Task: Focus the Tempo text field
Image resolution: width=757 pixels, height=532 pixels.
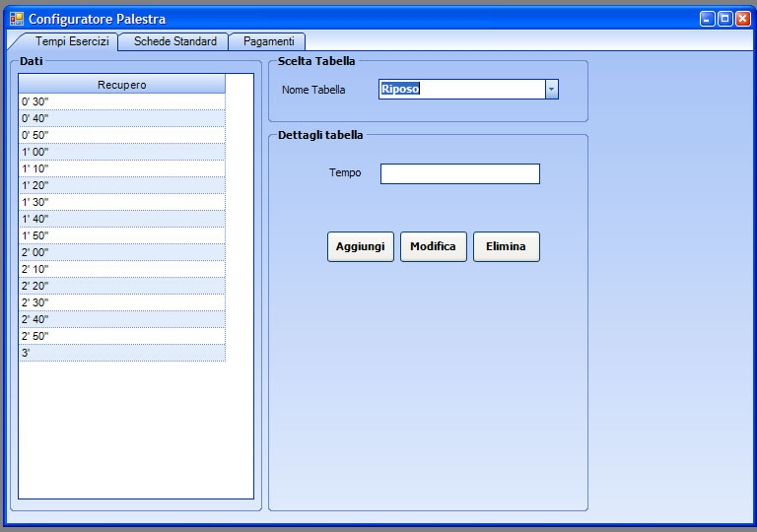Action: tap(459, 173)
